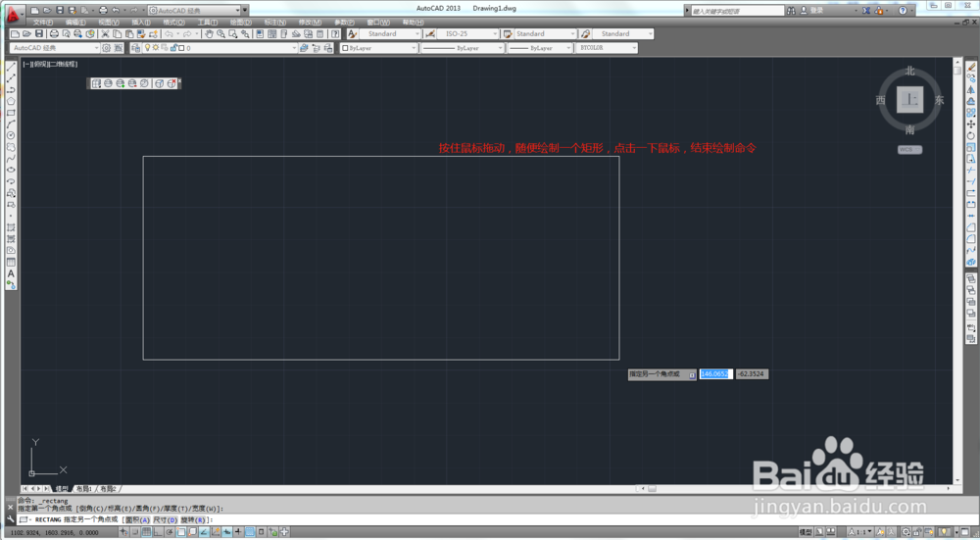Select the Circle tool in draw toolbar

coord(11,135)
